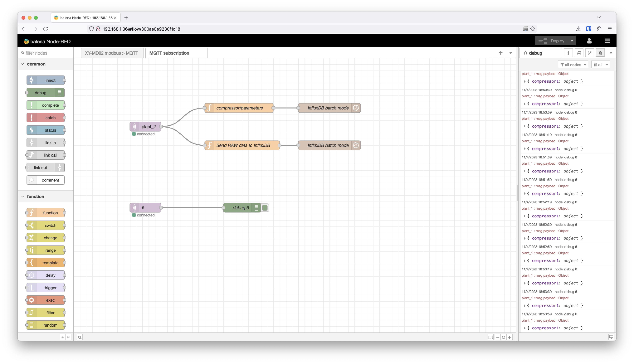Viewport: 634px width, 364px height.
Task: Switch to the XY-MD02 modbus MQTT tab
Action: coord(112,53)
